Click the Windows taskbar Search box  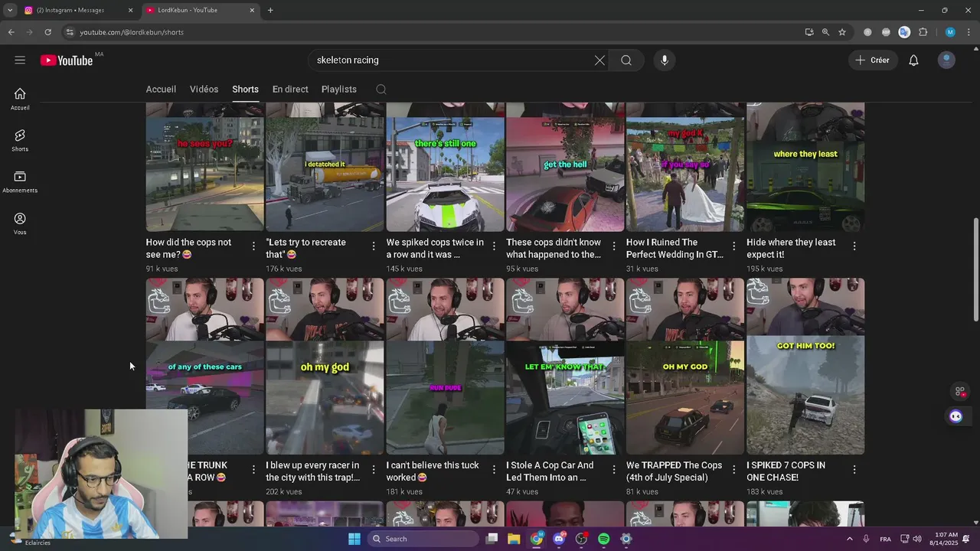click(423, 539)
